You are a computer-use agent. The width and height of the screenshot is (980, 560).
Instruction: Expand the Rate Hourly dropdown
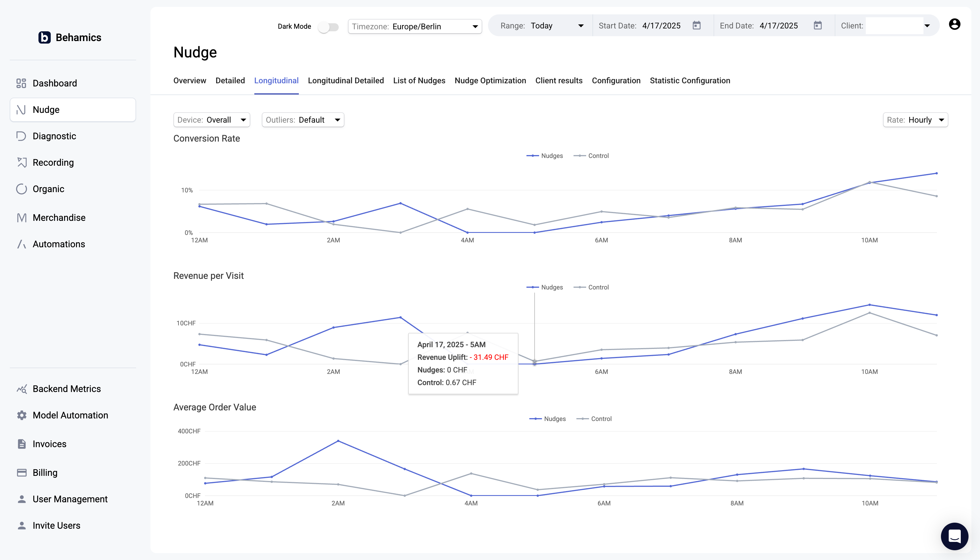(915, 120)
